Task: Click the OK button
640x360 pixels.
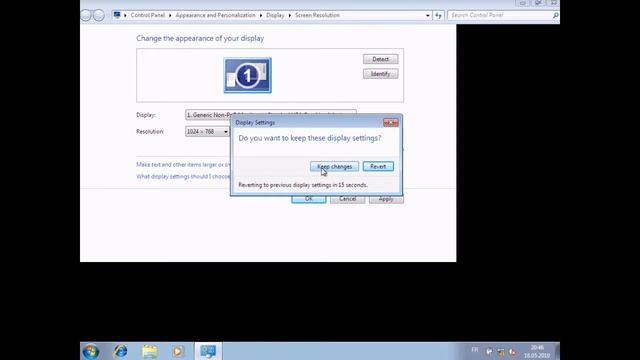Action: pos(309,199)
